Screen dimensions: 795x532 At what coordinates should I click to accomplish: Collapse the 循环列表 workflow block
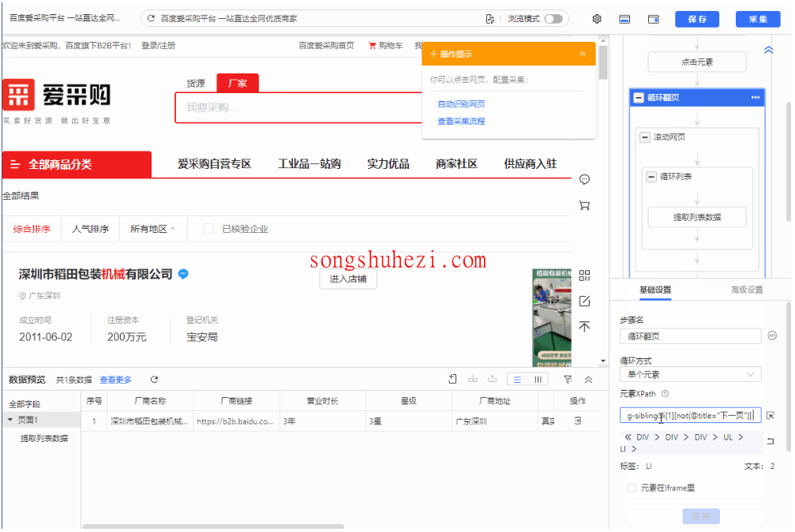(x=651, y=177)
